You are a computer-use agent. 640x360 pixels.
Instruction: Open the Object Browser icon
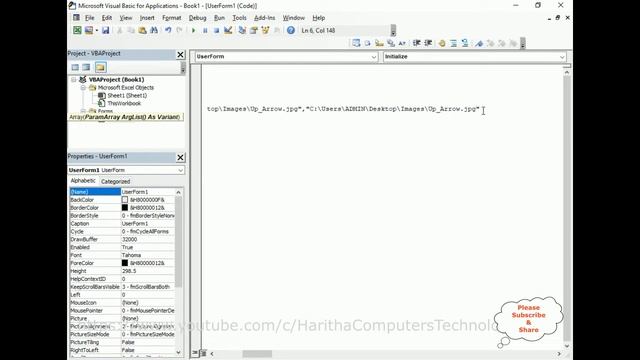265,30
